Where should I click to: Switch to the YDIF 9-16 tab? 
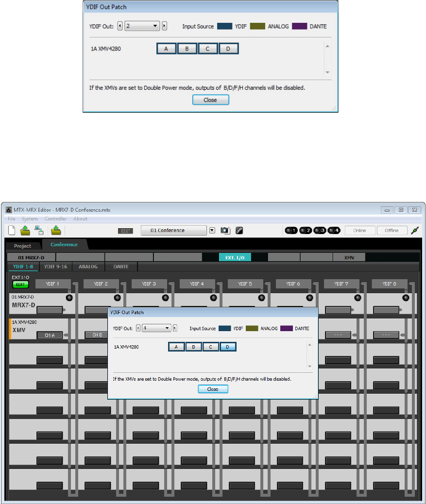56,267
